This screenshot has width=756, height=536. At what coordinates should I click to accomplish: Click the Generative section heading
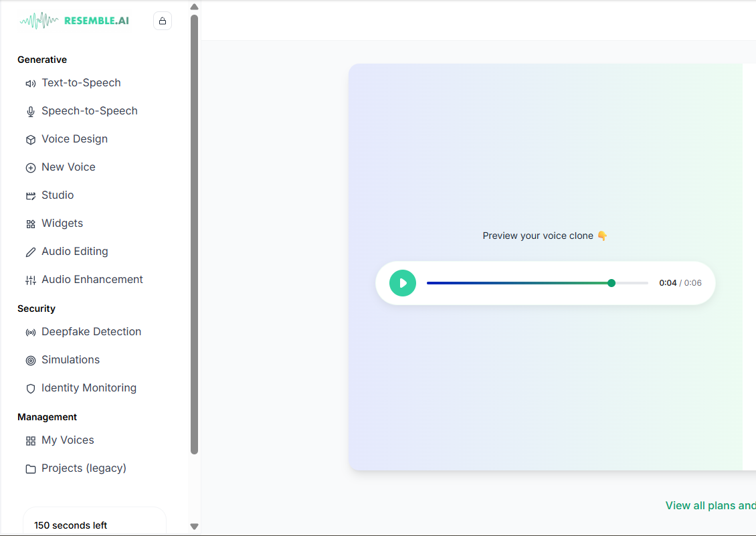pos(42,60)
